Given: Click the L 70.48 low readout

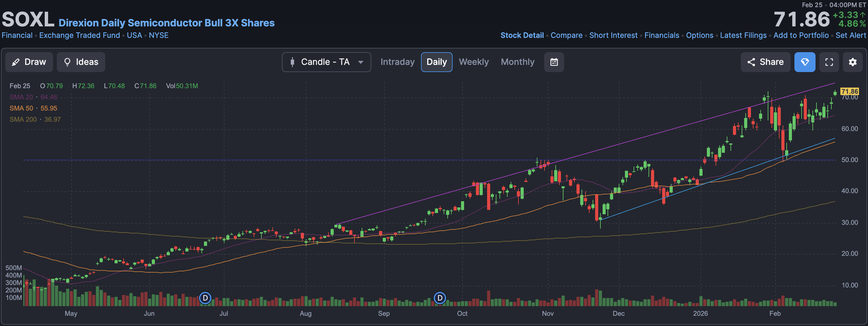Looking at the screenshot, I should pos(114,86).
